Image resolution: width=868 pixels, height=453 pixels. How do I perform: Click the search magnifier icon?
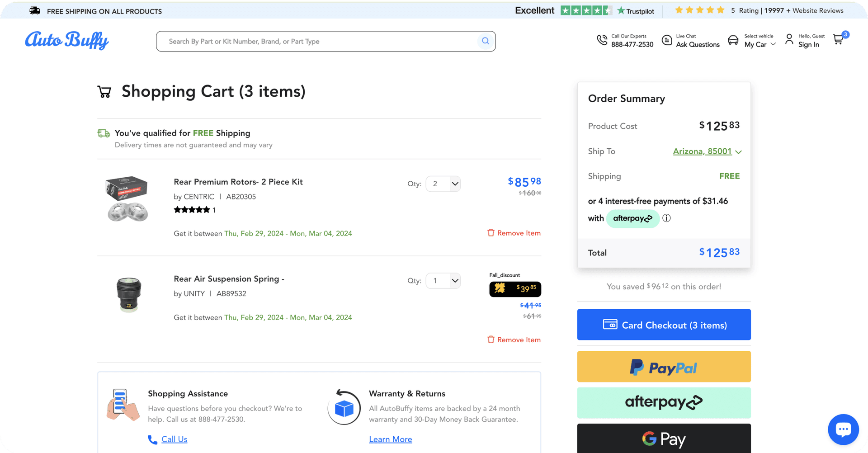pos(485,41)
